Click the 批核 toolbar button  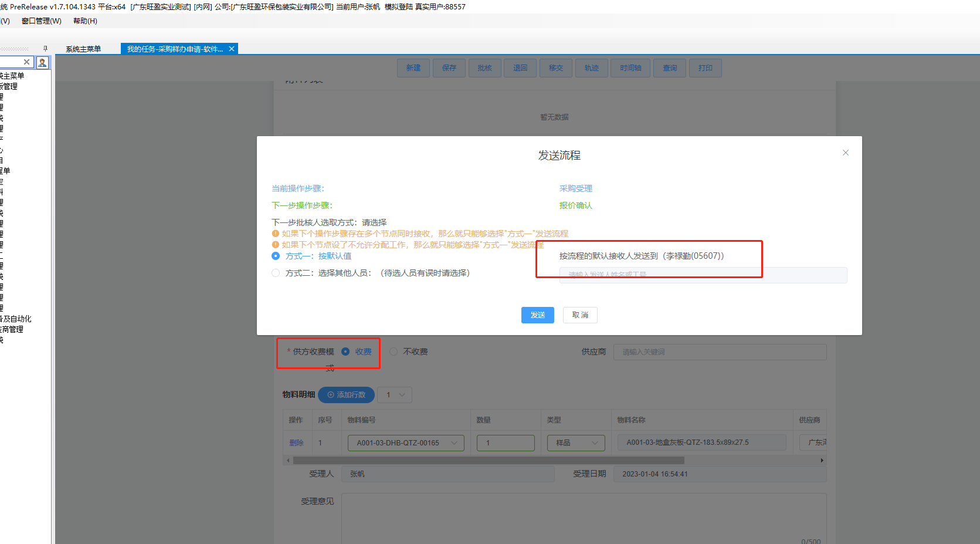tap(484, 68)
